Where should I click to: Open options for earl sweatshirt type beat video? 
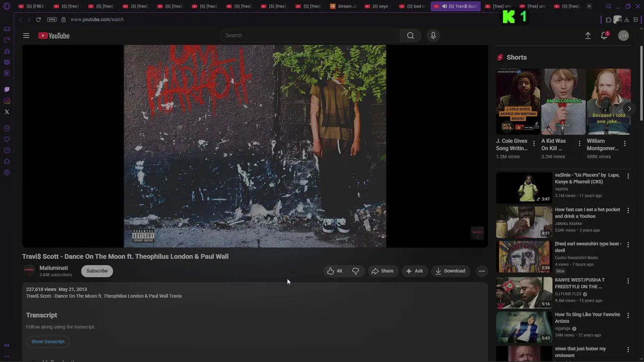(628, 244)
